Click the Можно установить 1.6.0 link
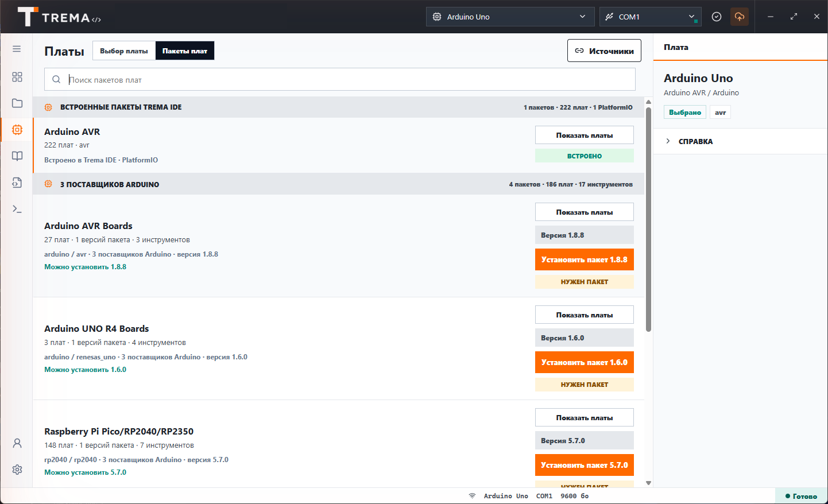Screen dimensions: 828x504 click(x=85, y=370)
